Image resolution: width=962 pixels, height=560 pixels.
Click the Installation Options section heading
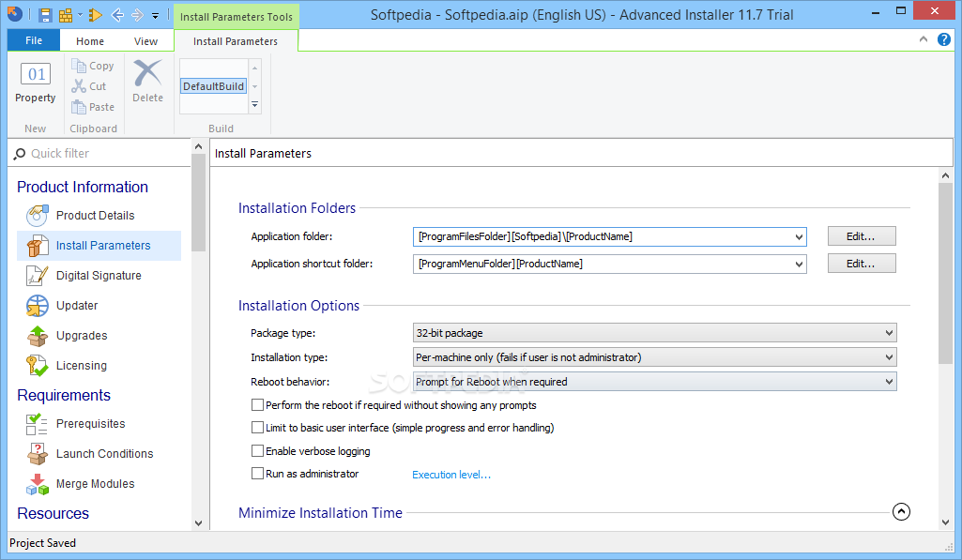tap(298, 306)
